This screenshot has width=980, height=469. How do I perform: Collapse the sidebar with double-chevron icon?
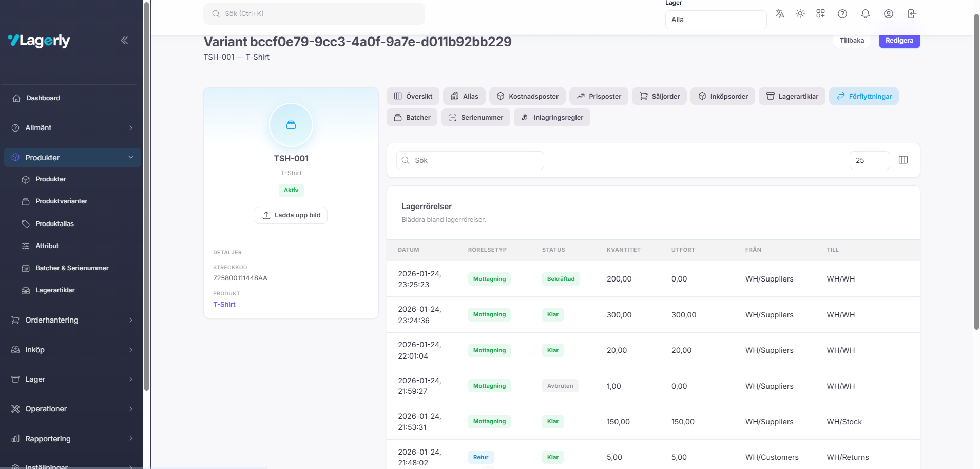[124, 41]
